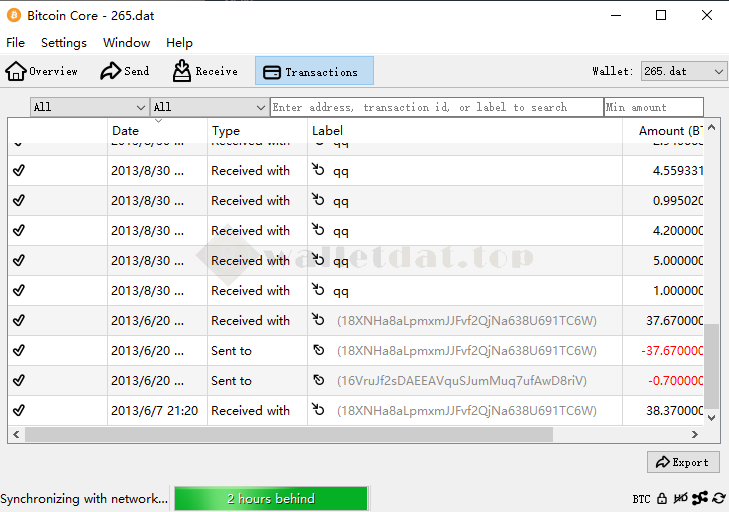The width and height of the screenshot is (729, 512).
Task: Click the blockchain sync status icon
Action: coord(718,498)
